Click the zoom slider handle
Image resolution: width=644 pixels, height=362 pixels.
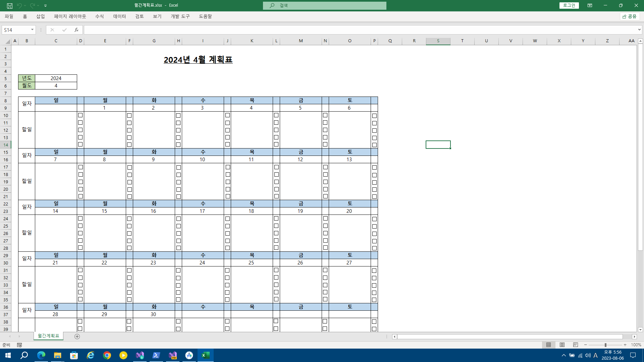[x=605, y=345]
